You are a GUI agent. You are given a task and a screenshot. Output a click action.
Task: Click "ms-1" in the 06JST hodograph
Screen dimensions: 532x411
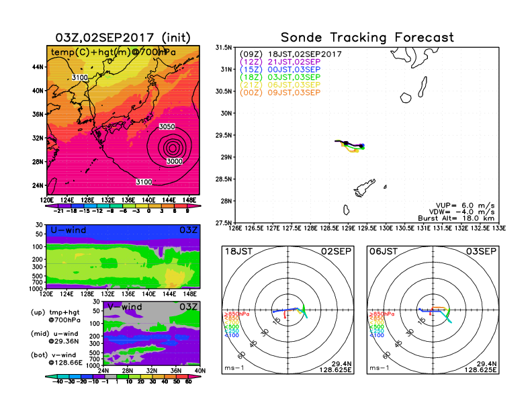tap(379, 368)
